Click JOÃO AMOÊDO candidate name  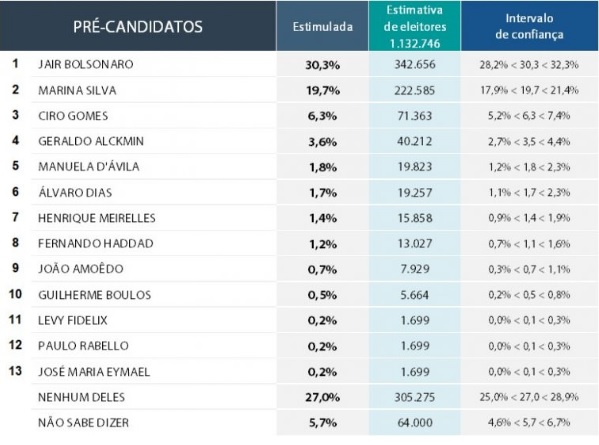click(81, 269)
